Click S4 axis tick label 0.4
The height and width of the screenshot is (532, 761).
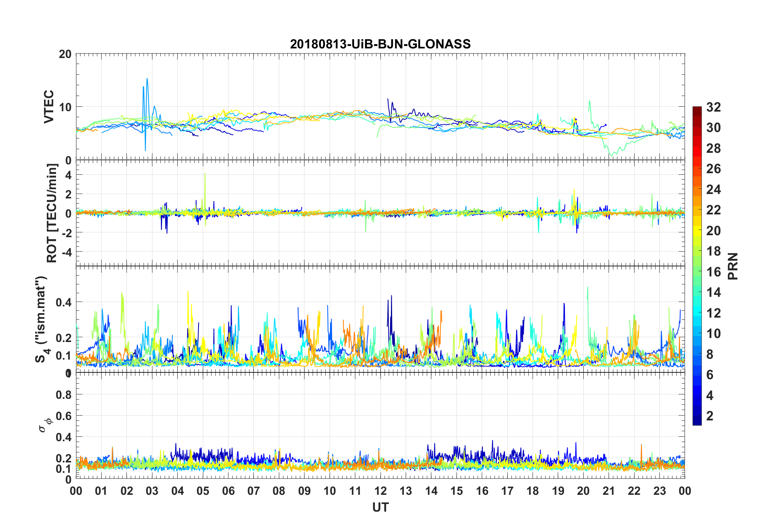coord(64,302)
